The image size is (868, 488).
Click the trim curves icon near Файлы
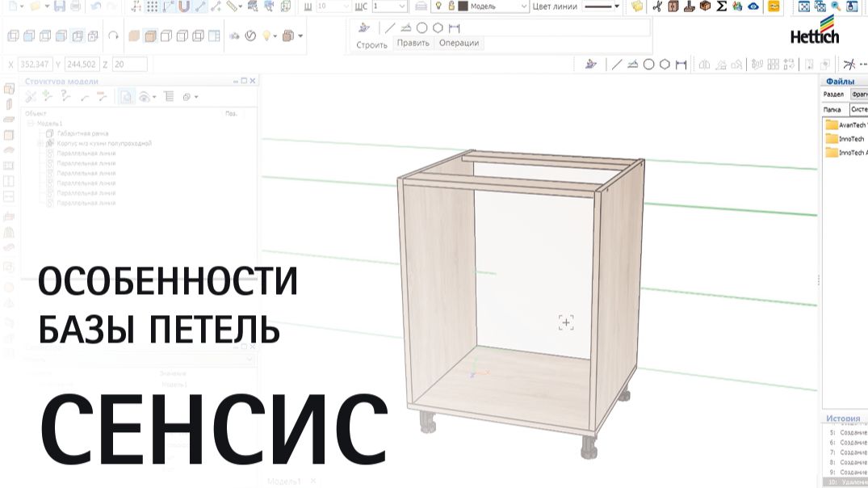[x=849, y=65]
